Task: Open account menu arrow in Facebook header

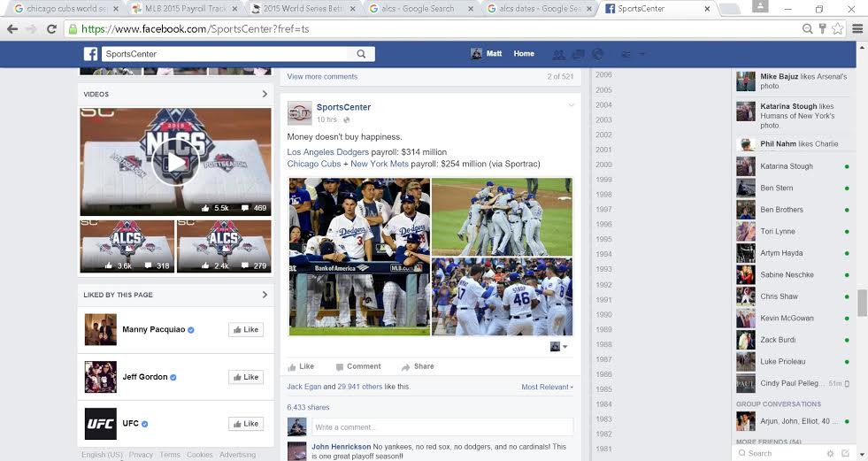Action: (x=642, y=54)
